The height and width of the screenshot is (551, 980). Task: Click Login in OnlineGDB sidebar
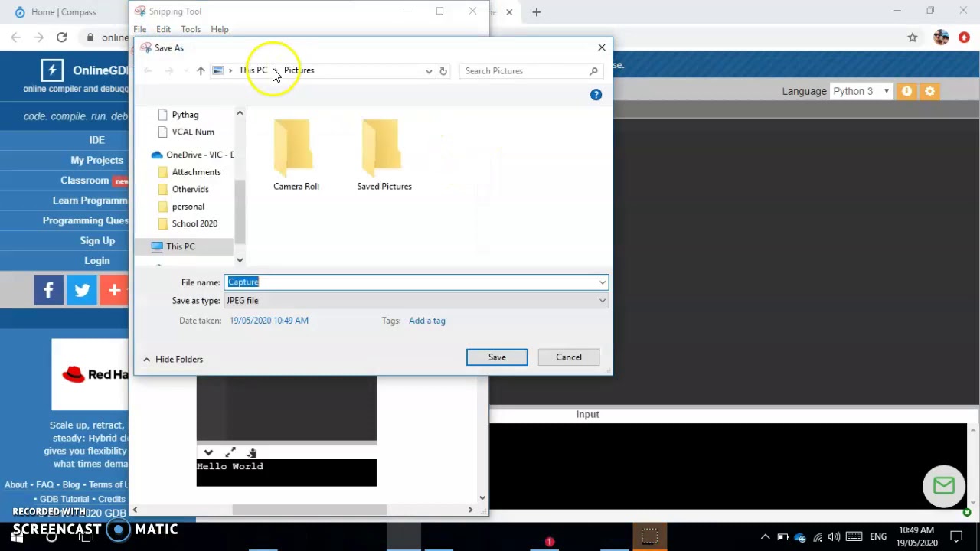(x=97, y=261)
